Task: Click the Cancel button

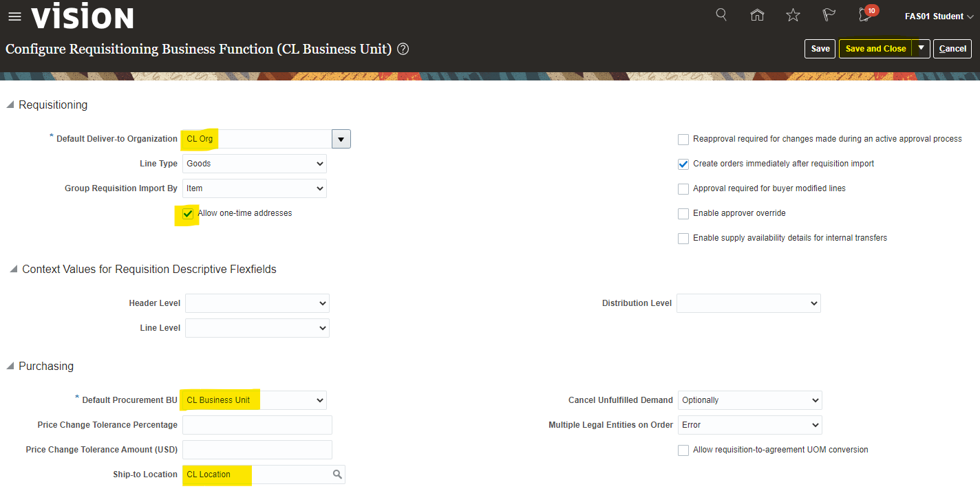Action: click(952, 49)
